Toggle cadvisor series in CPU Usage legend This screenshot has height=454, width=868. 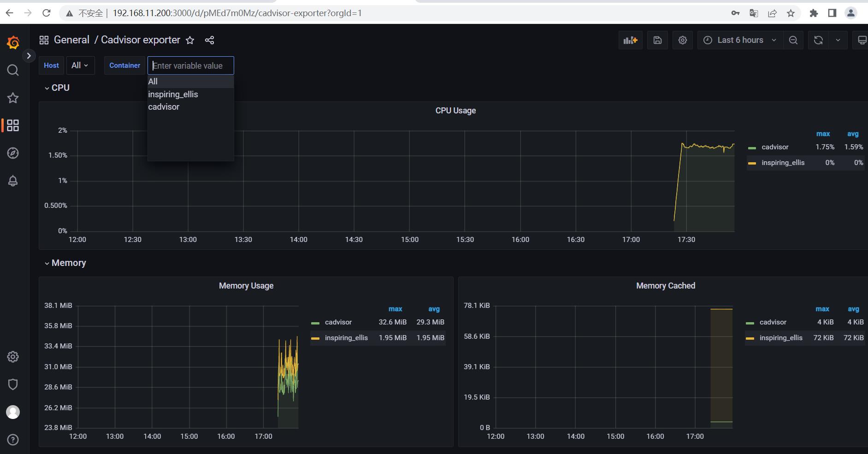click(775, 147)
